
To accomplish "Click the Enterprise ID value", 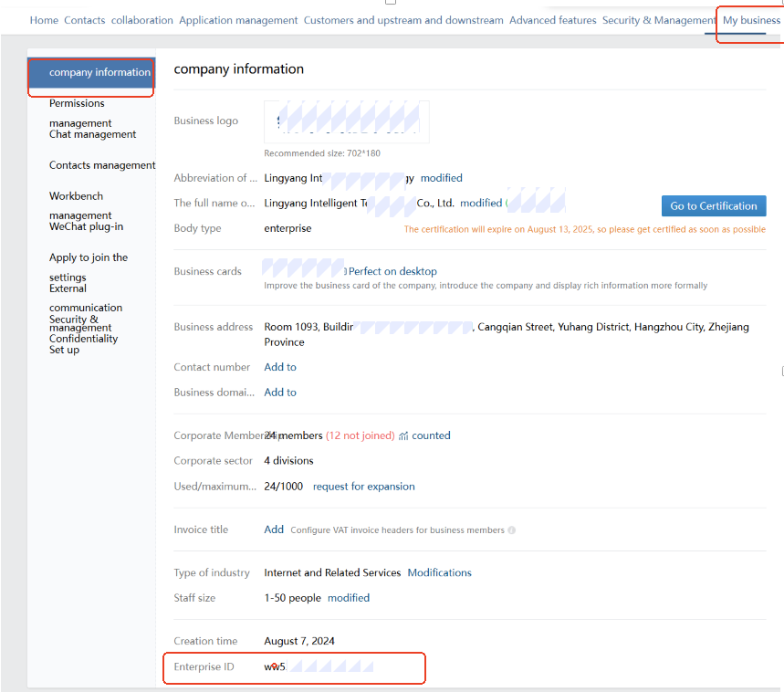I will tap(319, 666).
